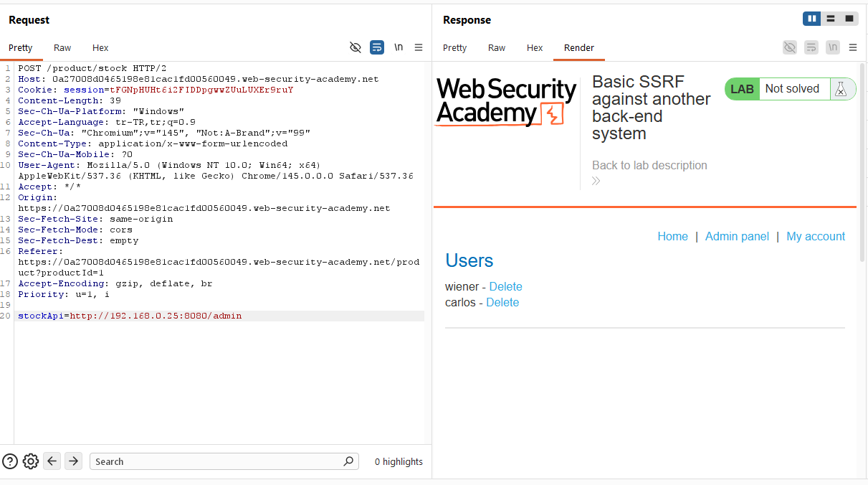Screen dimensions: 868x485
Task: Switch Response view to Pretty tab
Action: [454, 48]
